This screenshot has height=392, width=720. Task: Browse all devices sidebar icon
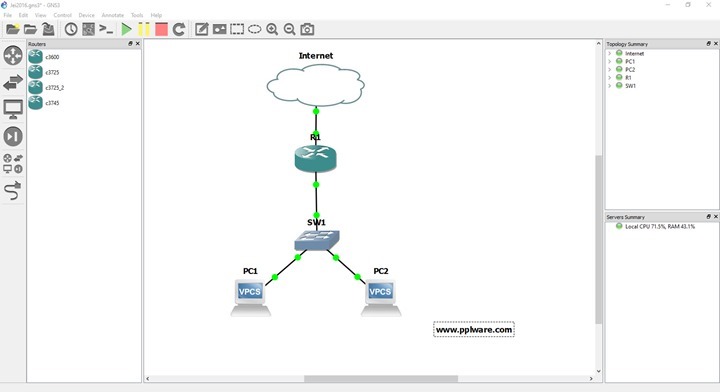coord(13,163)
